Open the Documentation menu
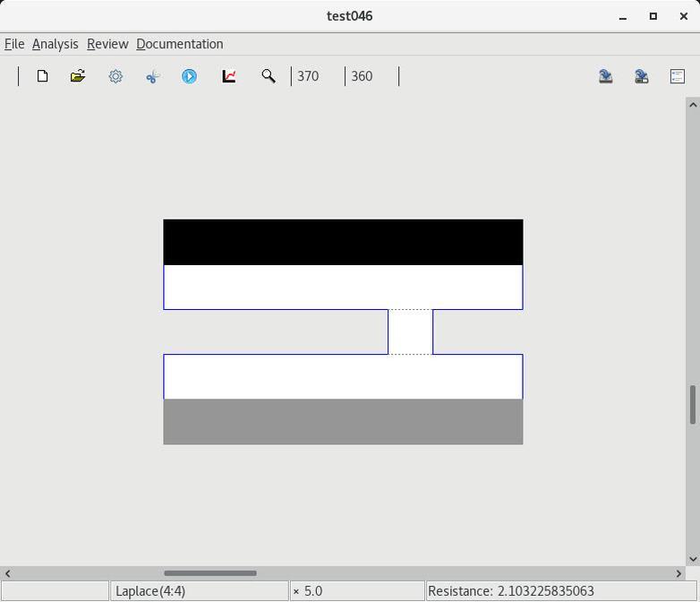This screenshot has height=602, width=700. [x=179, y=44]
